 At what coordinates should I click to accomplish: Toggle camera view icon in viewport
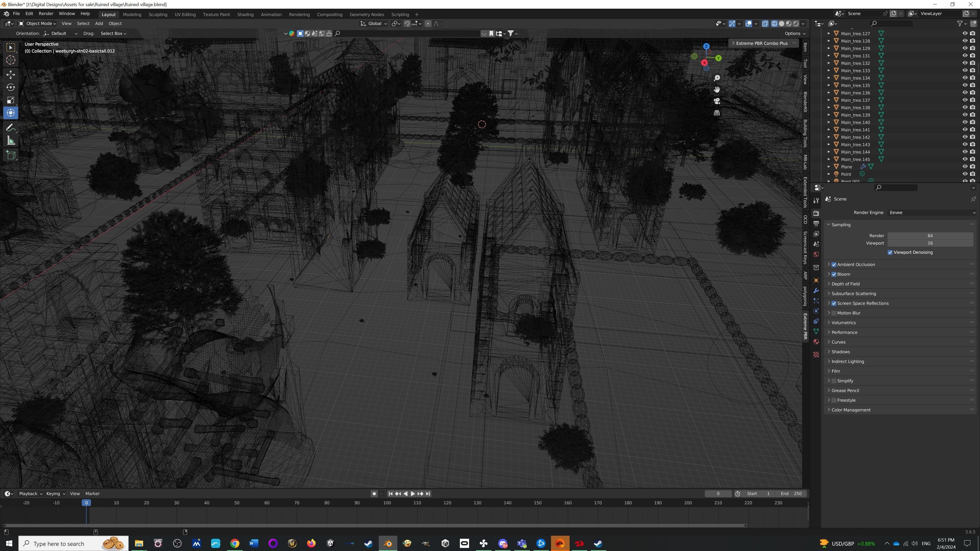[717, 101]
